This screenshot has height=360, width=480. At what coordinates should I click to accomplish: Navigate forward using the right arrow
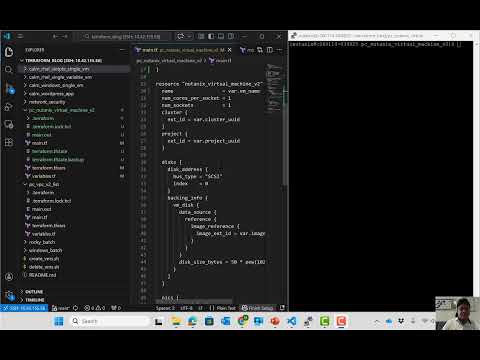point(65,36)
